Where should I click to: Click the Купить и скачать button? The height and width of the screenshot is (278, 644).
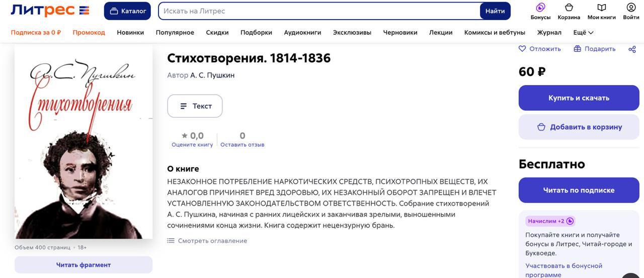pos(579,98)
